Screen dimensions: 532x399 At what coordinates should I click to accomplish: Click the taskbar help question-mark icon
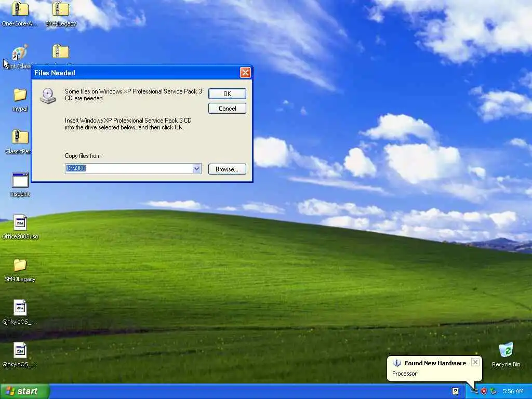(x=455, y=391)
